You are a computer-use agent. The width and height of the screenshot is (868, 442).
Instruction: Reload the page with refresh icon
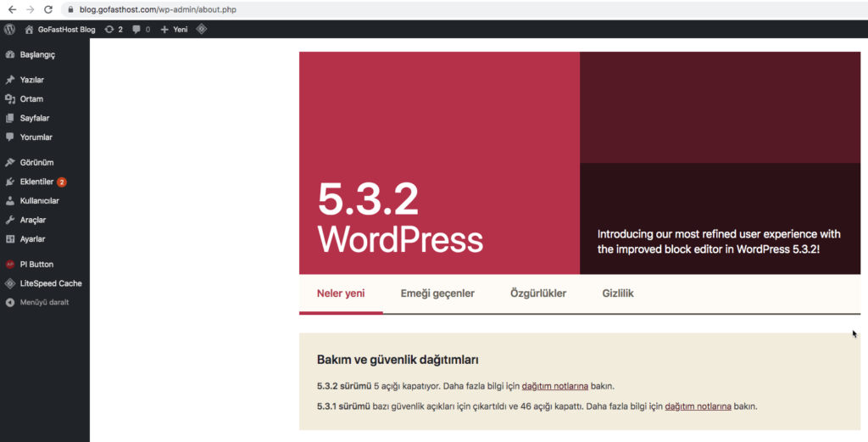tap(48, 9)
